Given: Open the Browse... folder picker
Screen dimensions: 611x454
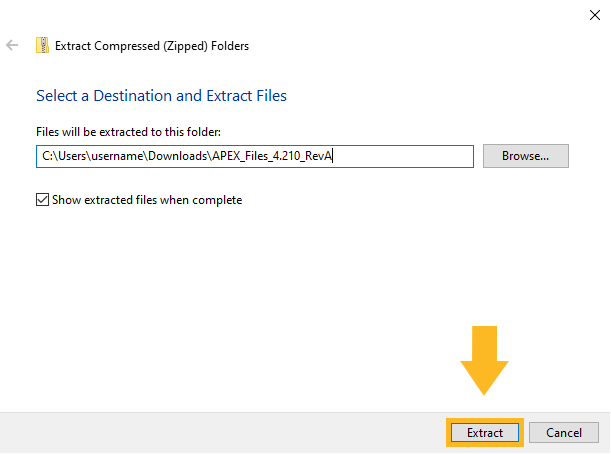Looking at the screenshot, I should (525, 156).
